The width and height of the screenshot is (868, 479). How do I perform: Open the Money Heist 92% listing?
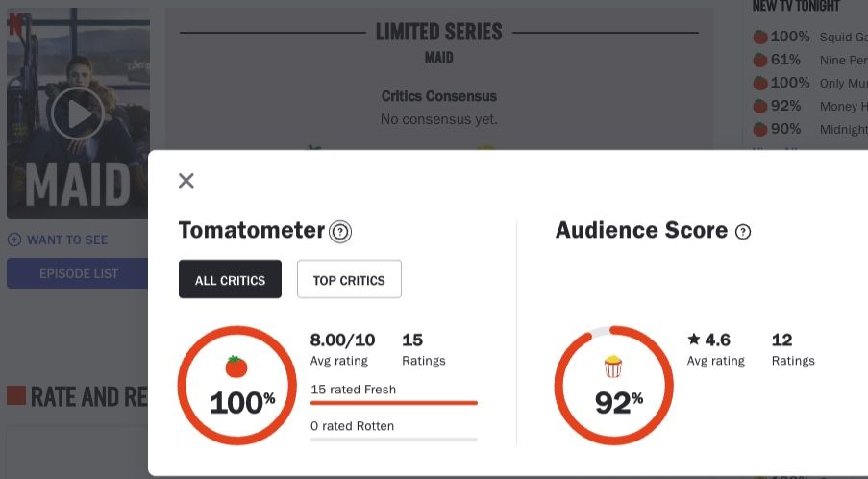pyautogui.click(x=810, y=107)
